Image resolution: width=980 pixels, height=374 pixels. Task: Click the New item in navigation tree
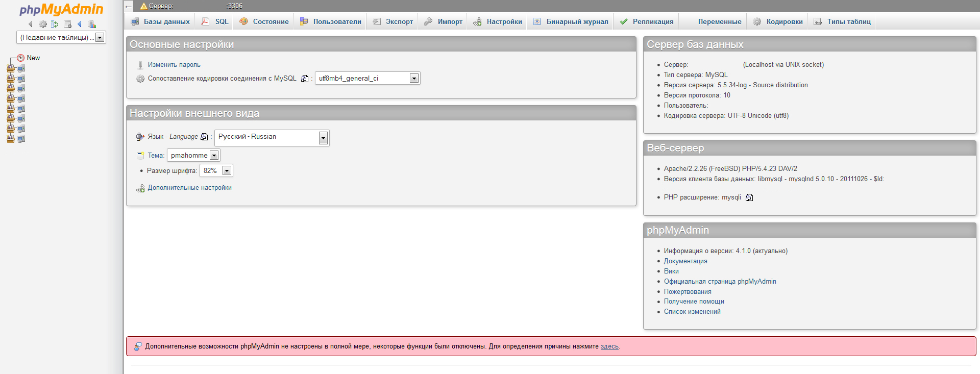(33, 58)
